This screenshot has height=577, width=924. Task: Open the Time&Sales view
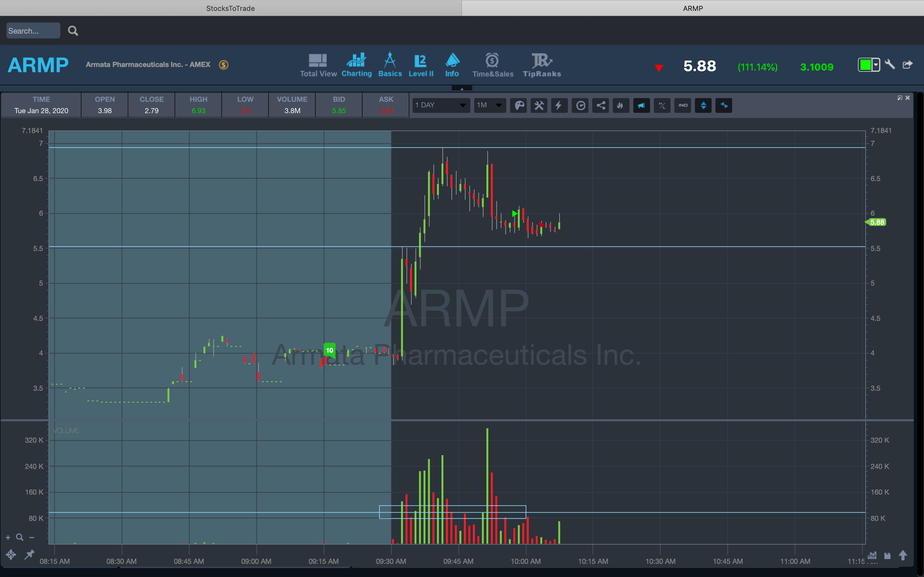click(x=492, y=65)
